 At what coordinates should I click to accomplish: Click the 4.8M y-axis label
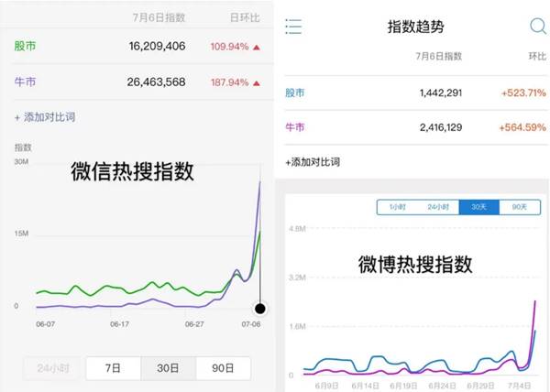[x=297, y=229]
